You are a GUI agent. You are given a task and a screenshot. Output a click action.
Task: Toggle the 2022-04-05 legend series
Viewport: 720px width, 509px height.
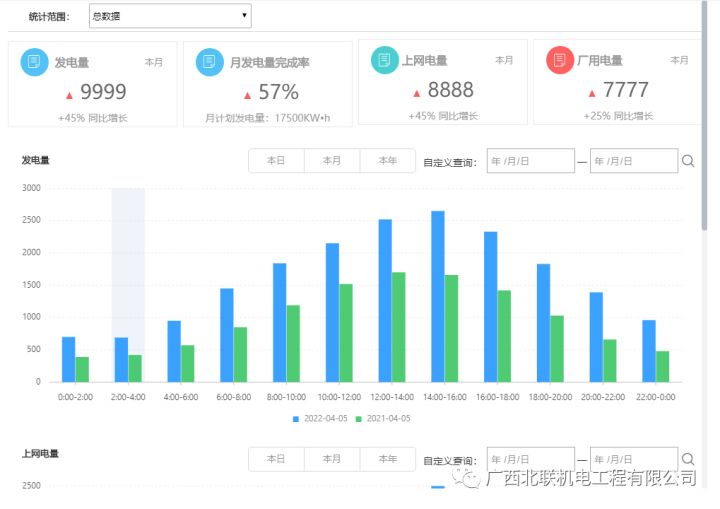323,418
